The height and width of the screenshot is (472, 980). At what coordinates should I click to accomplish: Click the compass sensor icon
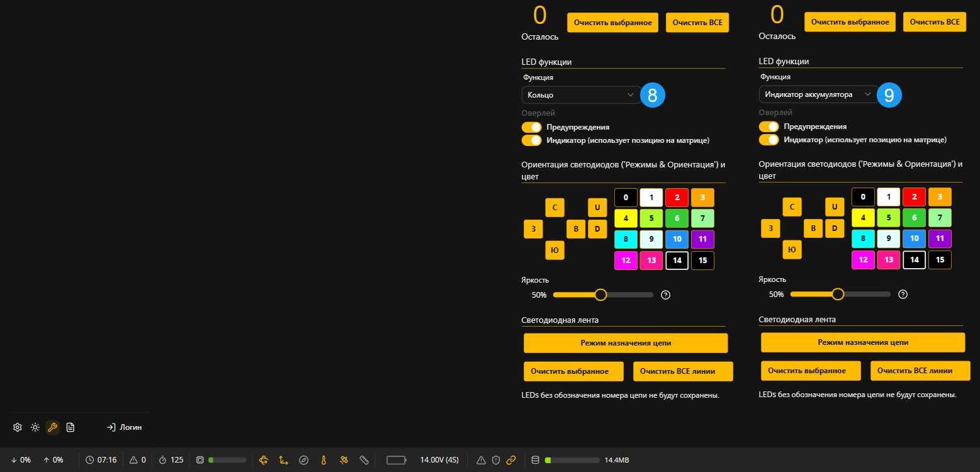coord(303,460)
